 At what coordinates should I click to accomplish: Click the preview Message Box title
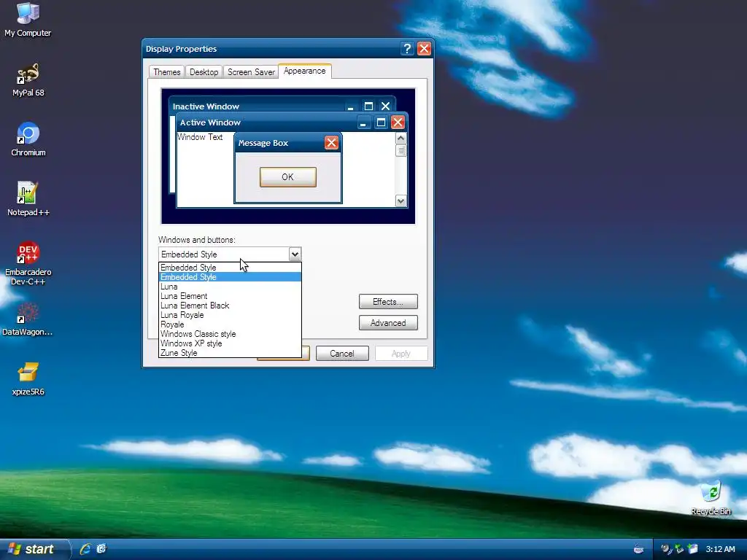pyautogui.click(x=263, y=143)
